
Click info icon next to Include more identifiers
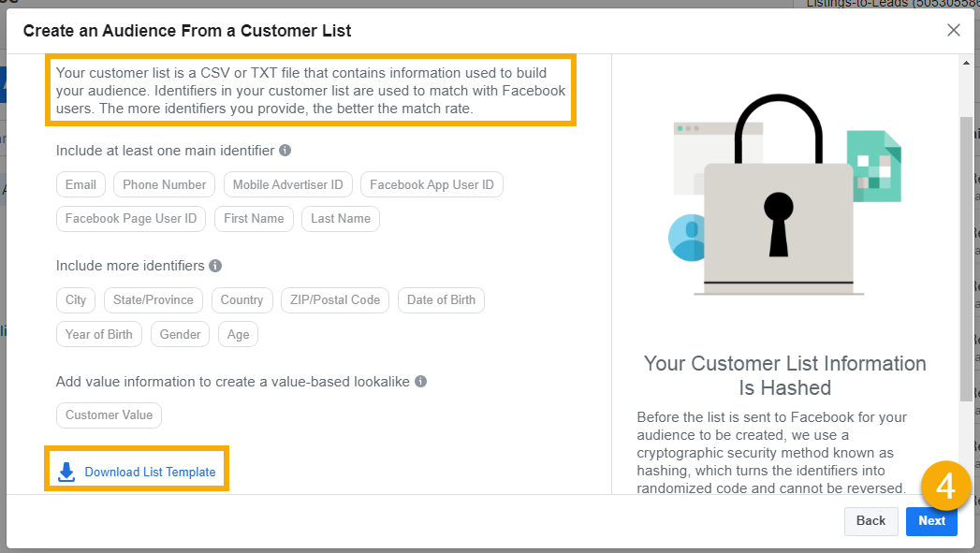(215, 266)
